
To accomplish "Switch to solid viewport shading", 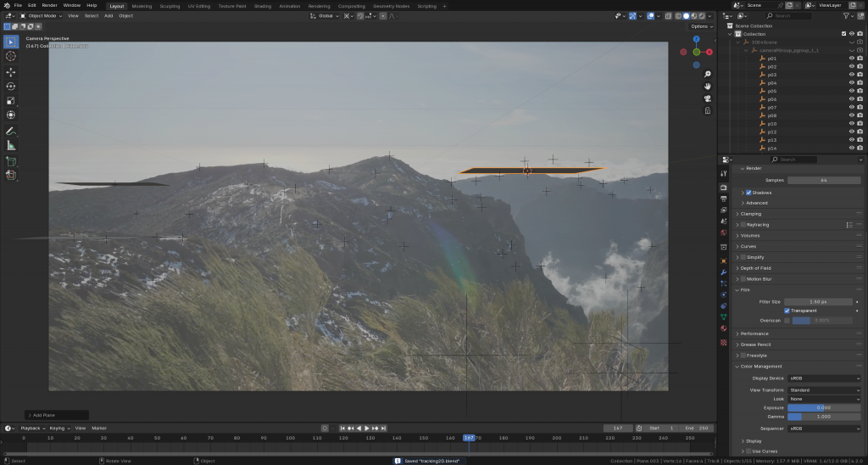I will (x=687, y=16).
